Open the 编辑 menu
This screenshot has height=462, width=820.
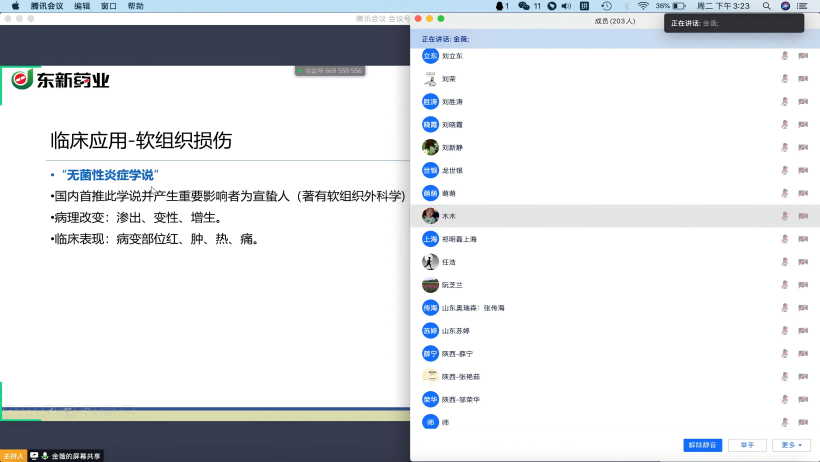(x=82, y=6)
